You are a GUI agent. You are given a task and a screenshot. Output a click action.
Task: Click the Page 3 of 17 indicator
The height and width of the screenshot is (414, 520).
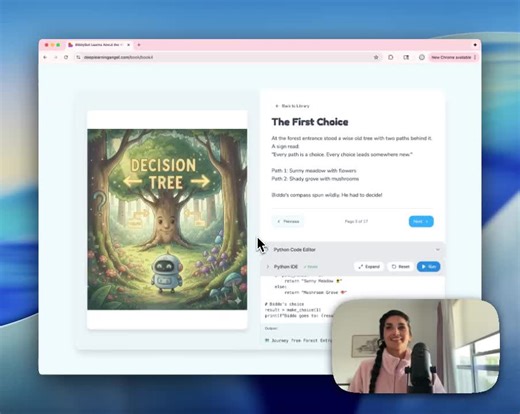(x=356, y=221)
